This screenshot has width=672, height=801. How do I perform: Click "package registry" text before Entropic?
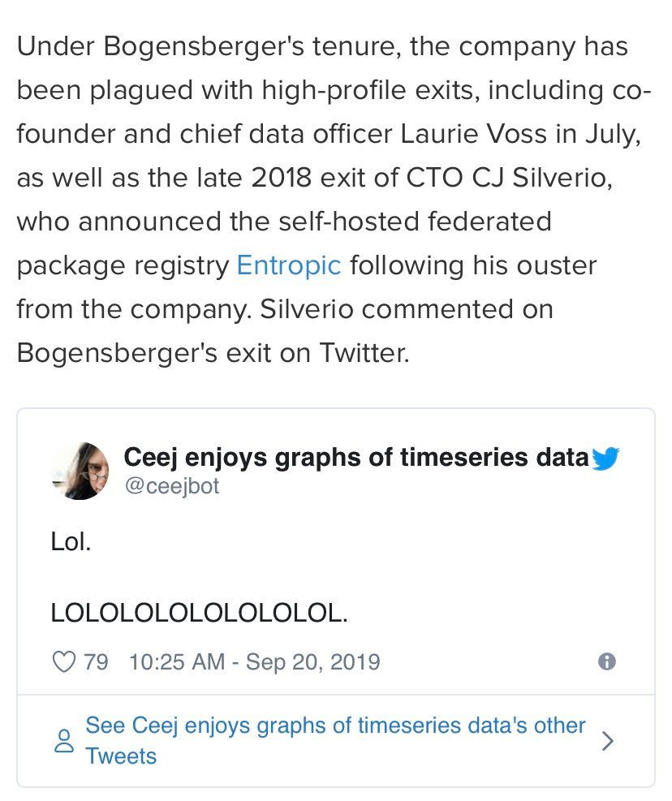tap(123, 265)
